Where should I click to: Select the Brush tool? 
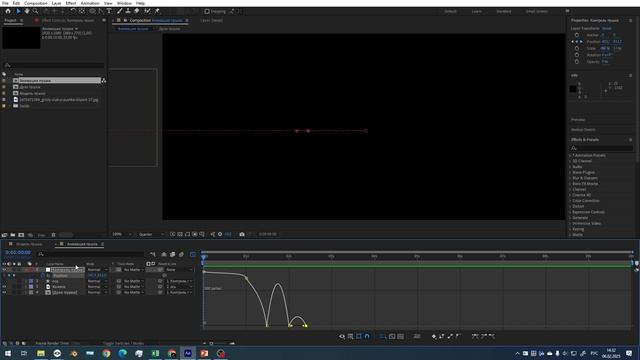coord(120,11)
